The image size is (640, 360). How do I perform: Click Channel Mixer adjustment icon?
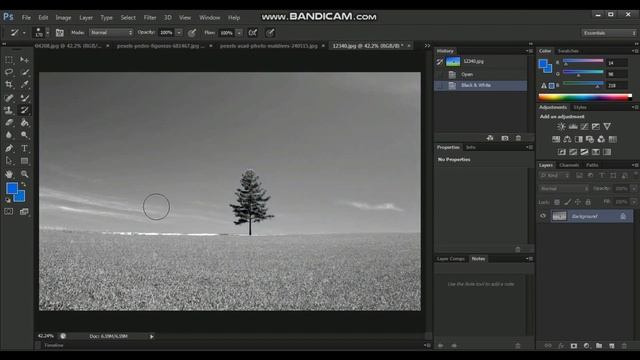pos(601,139)
